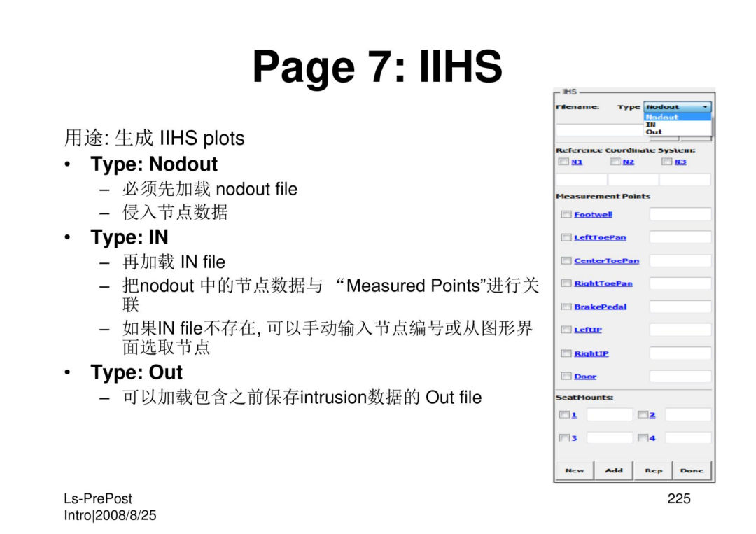Click the 'Type: Nodout' bullet text
Image resolution: width=756 pixels, height=534 pixels.
point(154,164)
